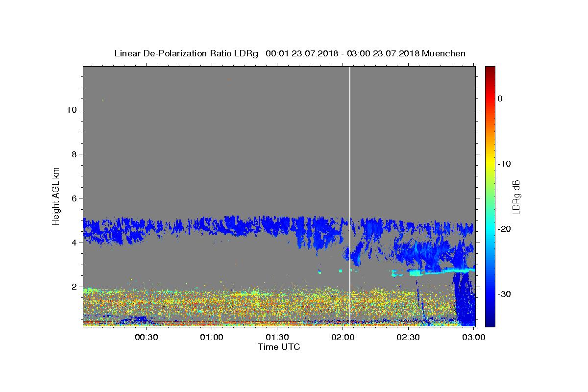The height and width of the screenshot is (392, 588).
Task: Click the height tick label 8
Action: coord(74,154)
